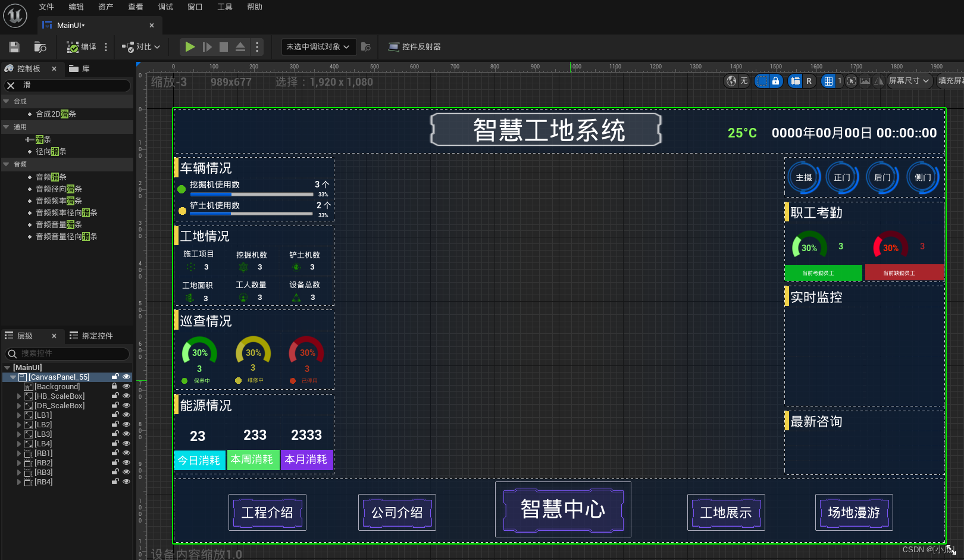
Task: Click the selection-cursor zoom icon in designer toolbar
Action: [852, 81]
